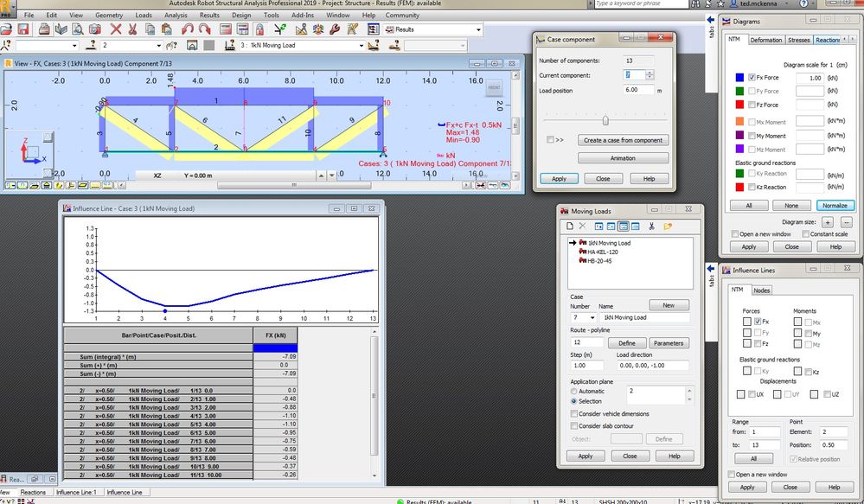864x504 pixels.
Task: Enable Consider slab contour checkbox
Action: point(573,426)
